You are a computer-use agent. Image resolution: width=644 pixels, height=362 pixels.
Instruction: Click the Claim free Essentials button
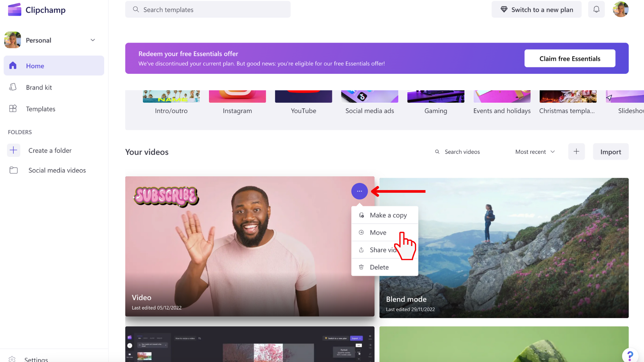click(570, 58)
